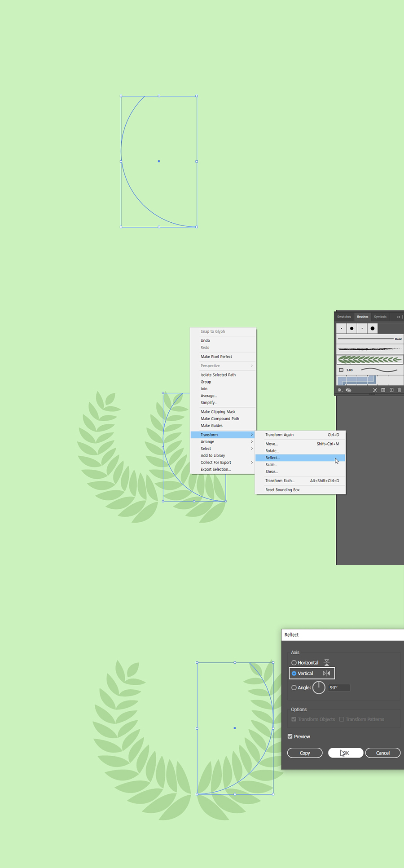Select the second large round brush thumbnail
404x868 pixels.
click(351, 328)
